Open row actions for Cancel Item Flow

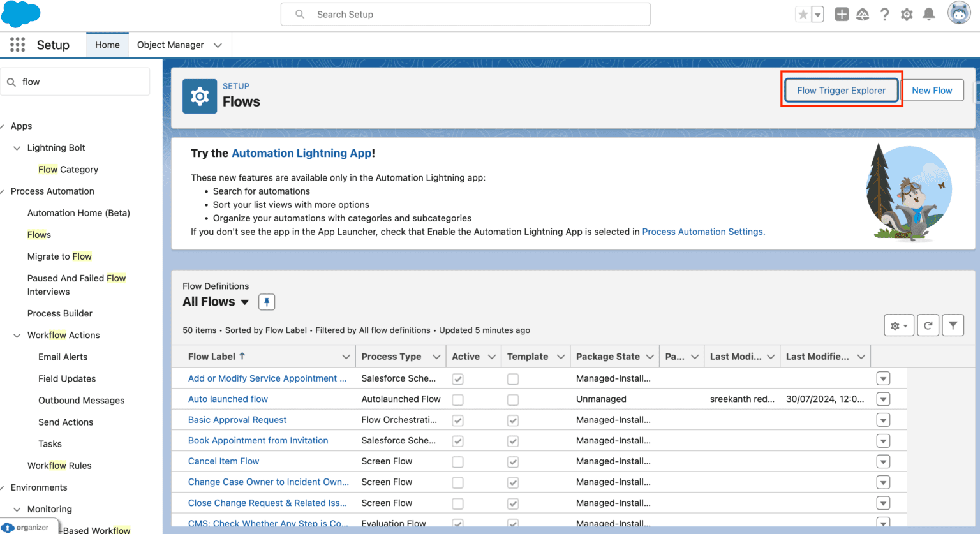click(883, 461)
